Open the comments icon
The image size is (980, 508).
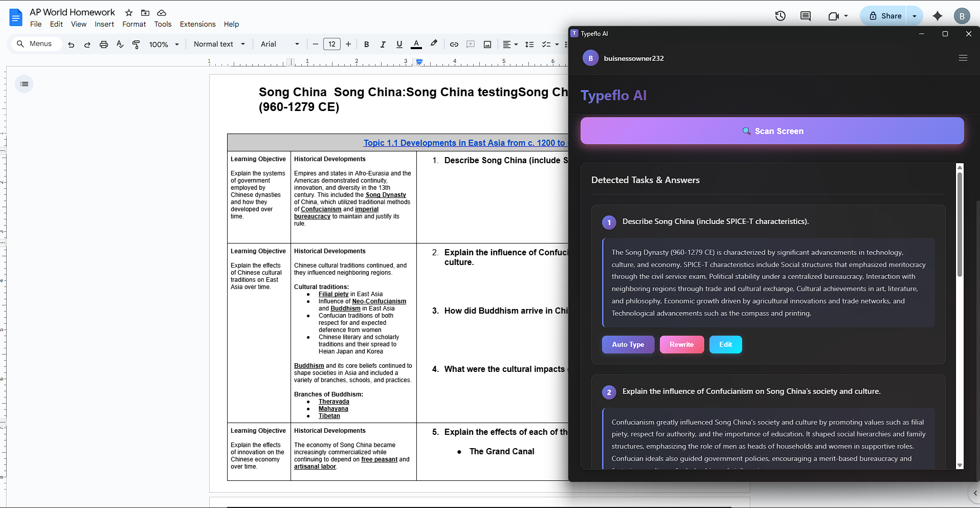point(805,16)
